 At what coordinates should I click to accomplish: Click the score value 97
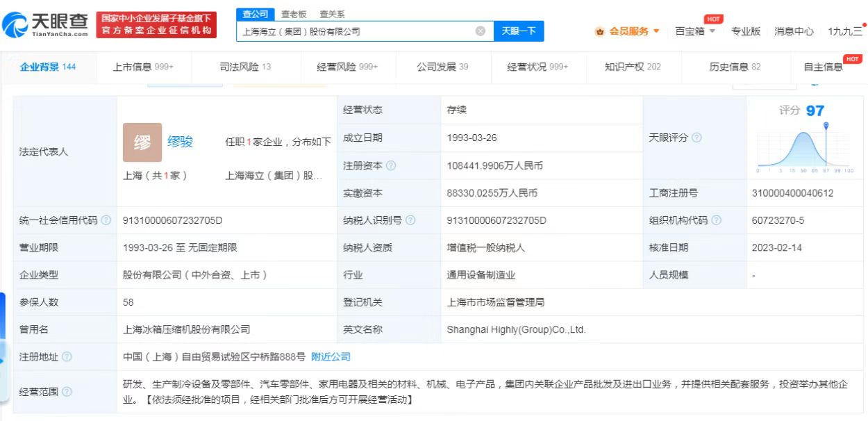pos(815,110)
